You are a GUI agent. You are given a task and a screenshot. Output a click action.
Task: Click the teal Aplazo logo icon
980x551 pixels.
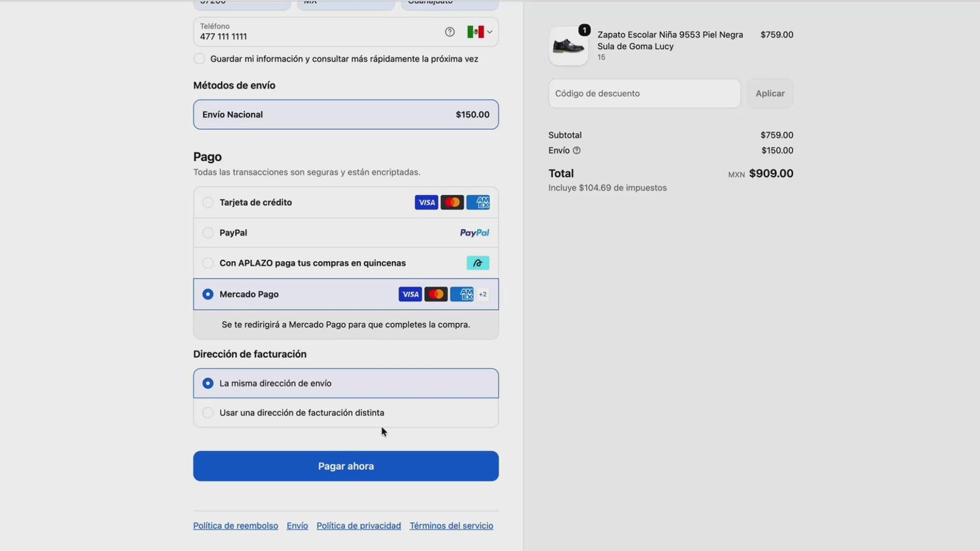coord(478,263)
